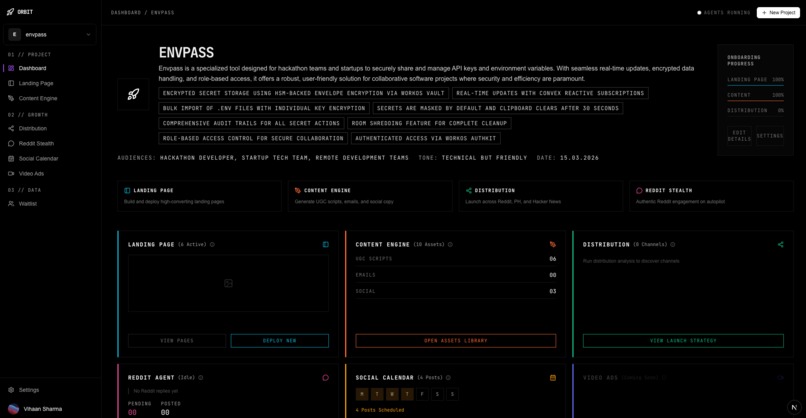Open the Landing Page quick-access card
The height and width of the screenshot is (418, 806).
coord(199,196)
